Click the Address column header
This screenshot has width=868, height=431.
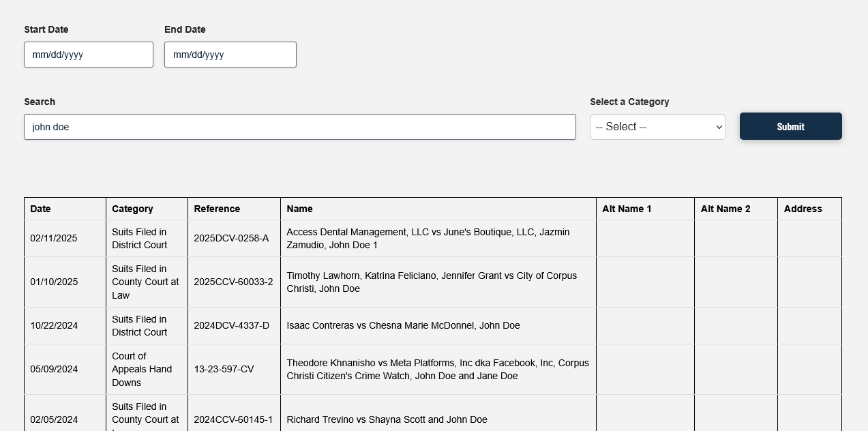coord(810,209)
